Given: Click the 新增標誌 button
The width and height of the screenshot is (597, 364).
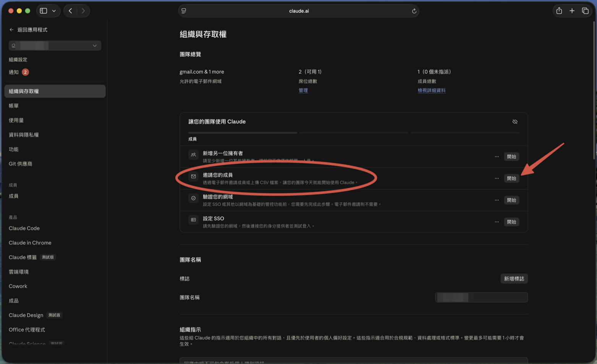Looking at the screenshot, I should pyautogui.click(x=514, y=279).
